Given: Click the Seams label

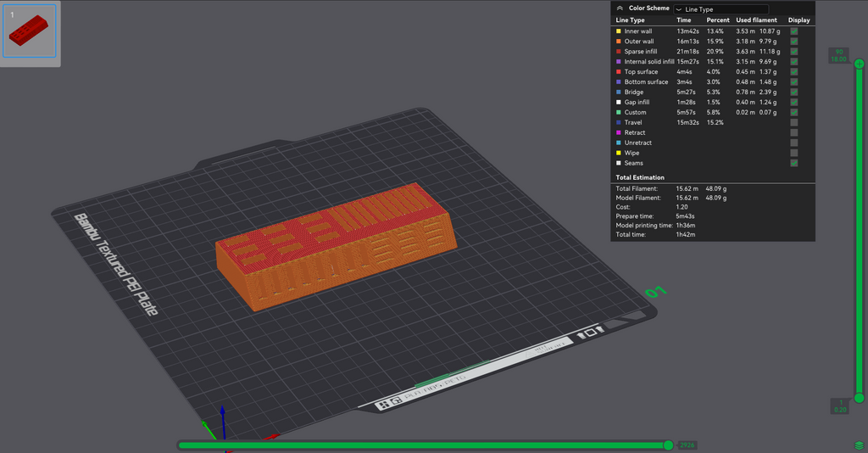Looking at the screenshot, I should point(634,163).
